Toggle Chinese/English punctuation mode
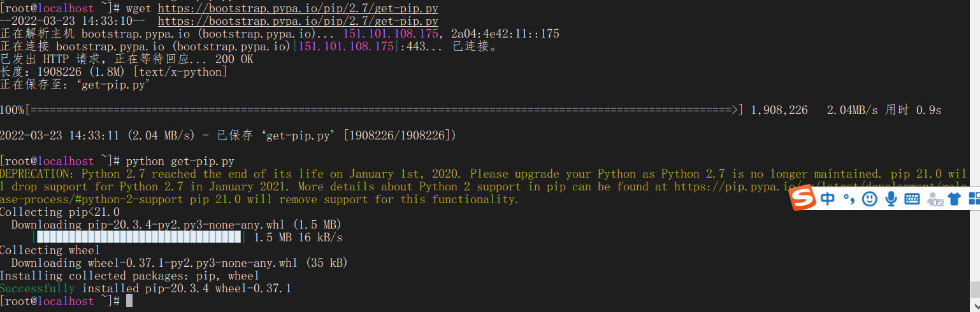Image resolution: width=980 pixels, height=312 pixels. [x=849, y=200]
